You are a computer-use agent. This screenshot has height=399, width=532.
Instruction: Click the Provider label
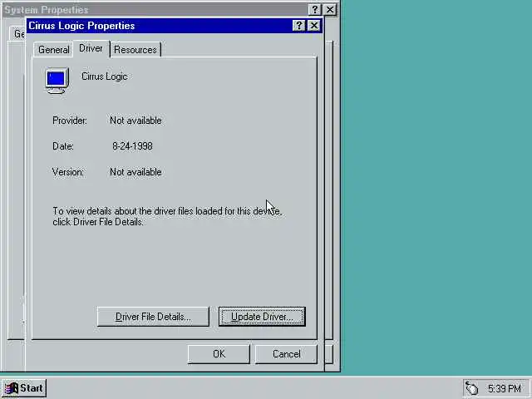[70, 121]
